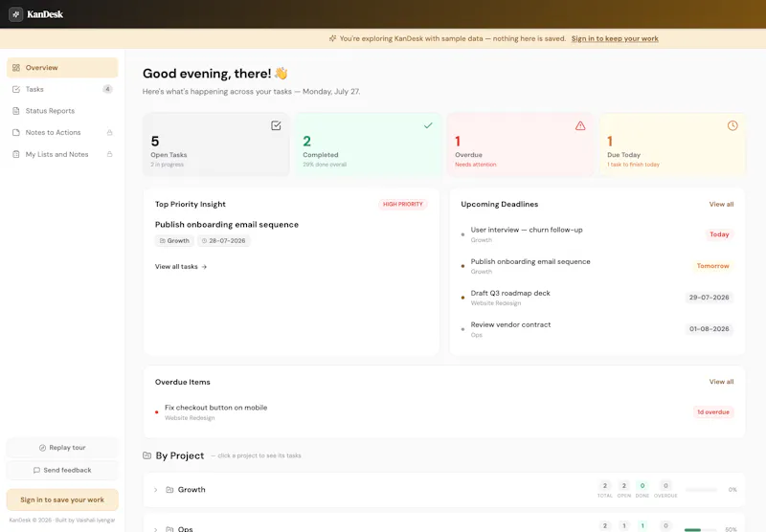Click the Growth project tag chip

[x=174, y=240]
